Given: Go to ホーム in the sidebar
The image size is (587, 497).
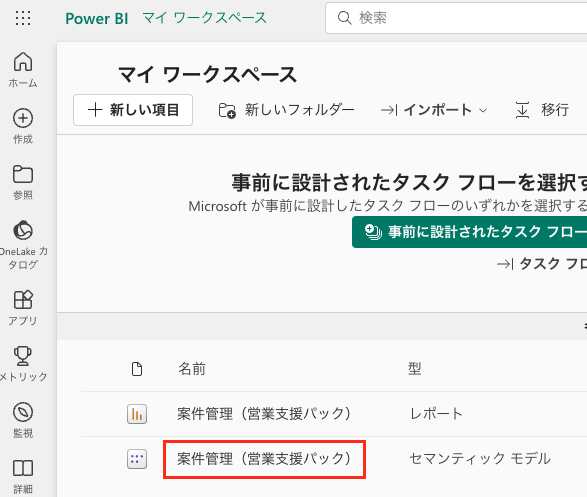Looking at the screenshot, I should [23, 70].
